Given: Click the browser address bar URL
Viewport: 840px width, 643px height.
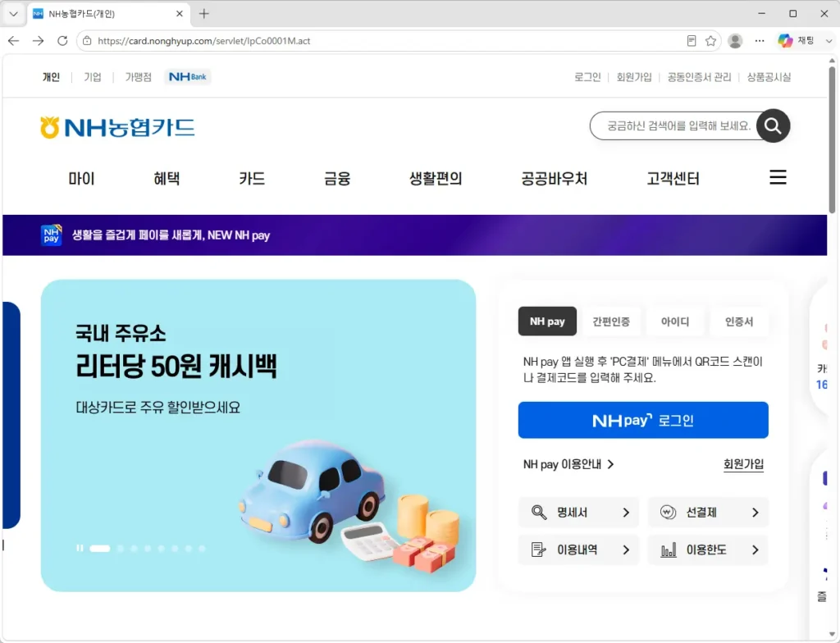Looking at the screenshot, I should pos(204,41).
